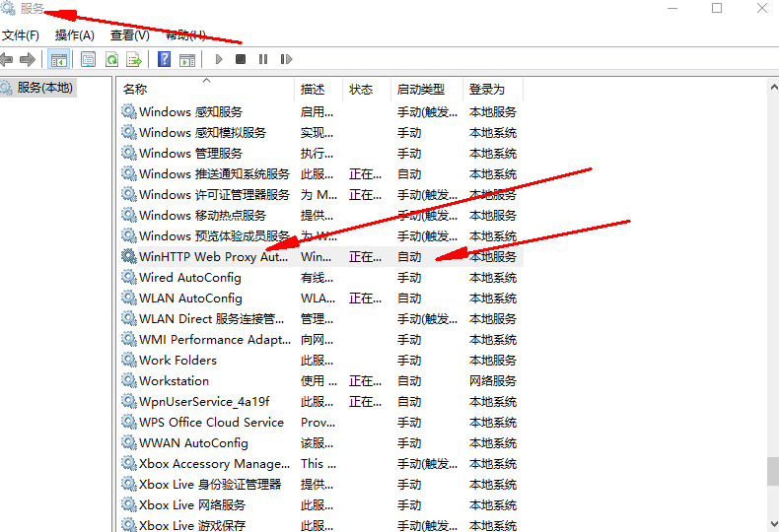The image size is (779, 532).
Task: Select the WWAN AutoConfig service
Action: [x=321, y=442]
